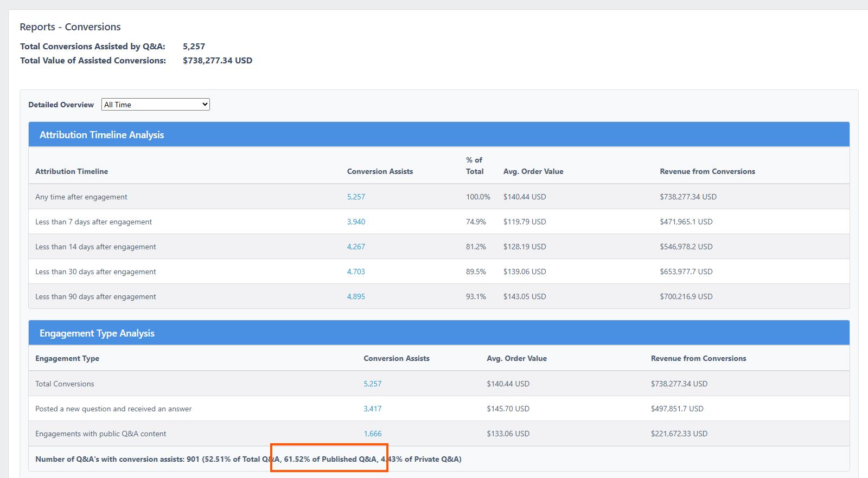Click the $145.70 USD average order value
Image resolution: width=868 pixels, height=478 pixels.
coord(508,409)
